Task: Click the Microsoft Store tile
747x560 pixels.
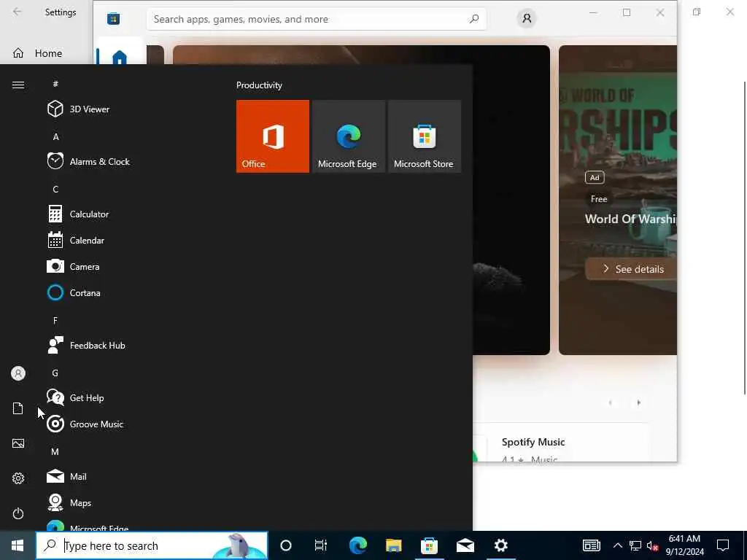Action: 424,136
